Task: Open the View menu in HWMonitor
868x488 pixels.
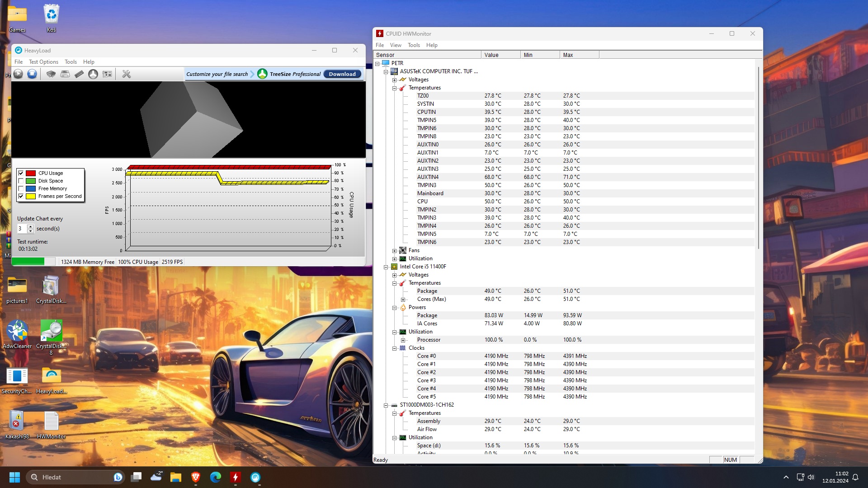Action: click(x=396, y=45)
